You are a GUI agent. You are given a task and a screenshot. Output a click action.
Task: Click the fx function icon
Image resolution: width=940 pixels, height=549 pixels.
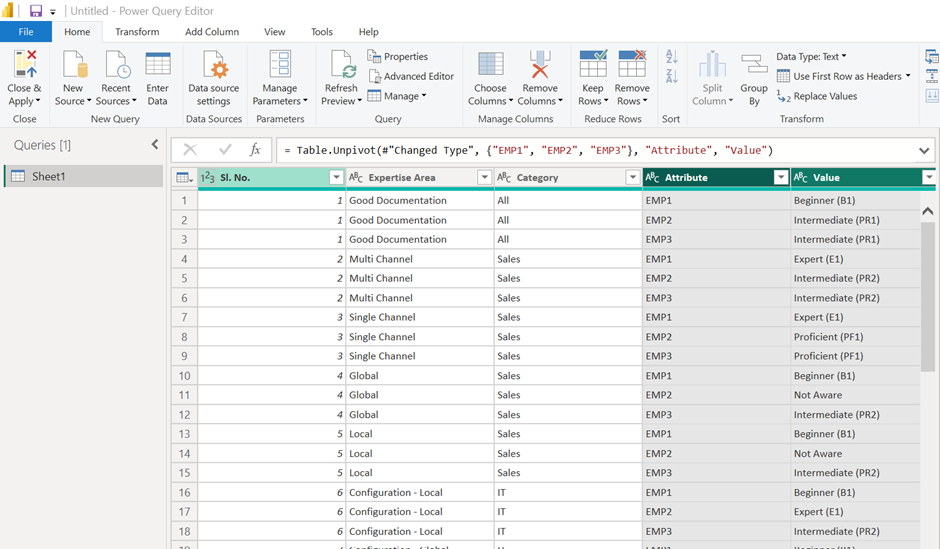[255, 150]
